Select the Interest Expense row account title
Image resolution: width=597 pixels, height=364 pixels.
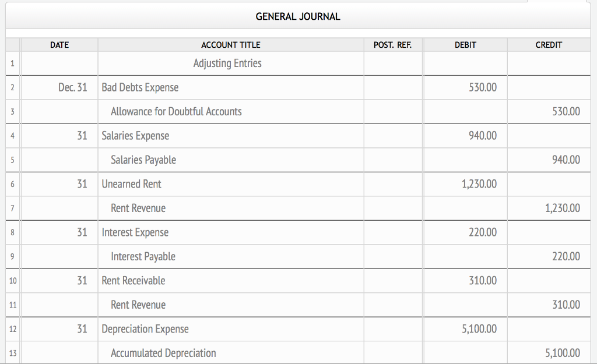[135, 232]
